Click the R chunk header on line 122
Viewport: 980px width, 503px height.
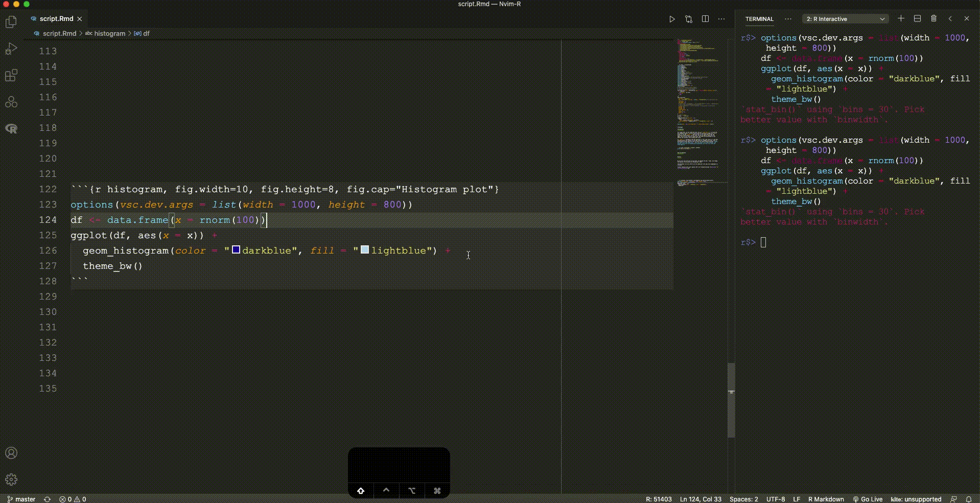[x=285, y=189]
